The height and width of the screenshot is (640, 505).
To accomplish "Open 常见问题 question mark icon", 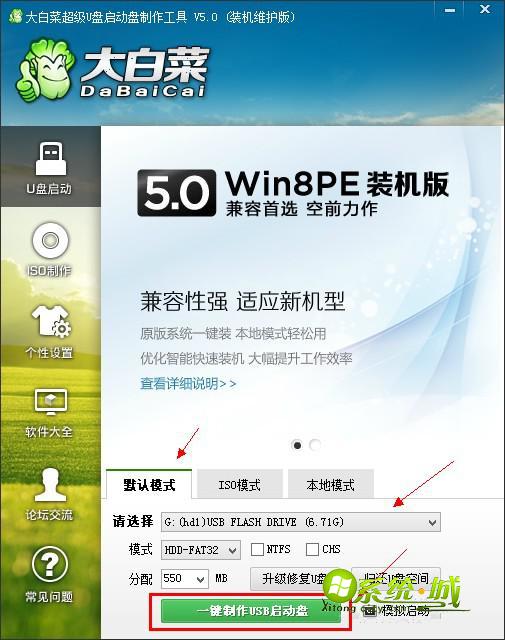I will point(49,564).
